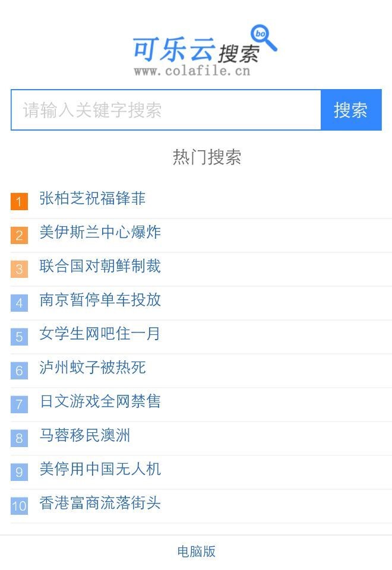This screenshot has width=392, height=570.
Task: Switch to 电脑版 desktop version
Action: 196,552
